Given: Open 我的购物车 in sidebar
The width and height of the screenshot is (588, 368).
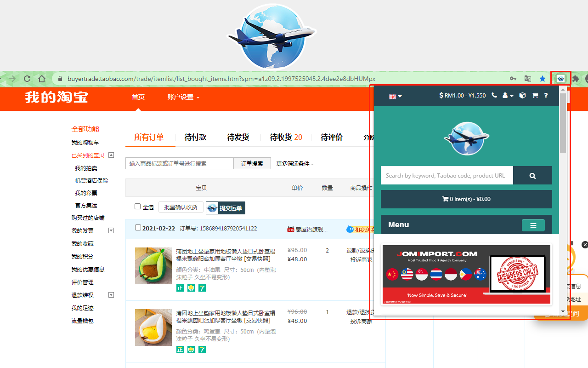Looking at the screenshot, I should tap(85, 143).
